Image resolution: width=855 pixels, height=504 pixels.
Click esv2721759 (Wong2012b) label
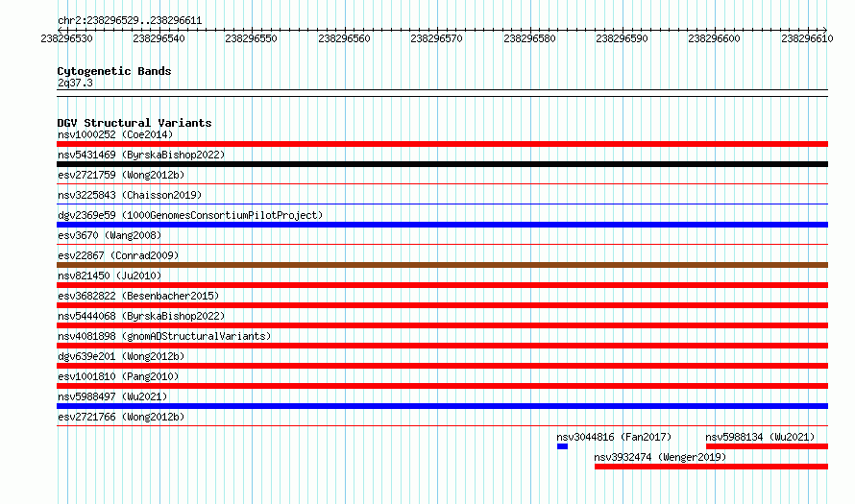pyautogui.click(x=121, y=175)
